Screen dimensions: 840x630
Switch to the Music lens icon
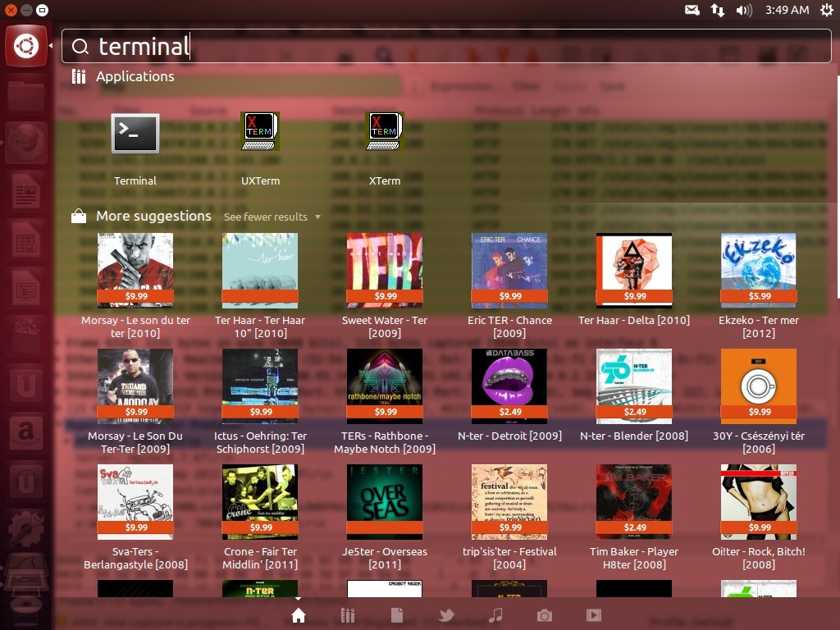495,615
